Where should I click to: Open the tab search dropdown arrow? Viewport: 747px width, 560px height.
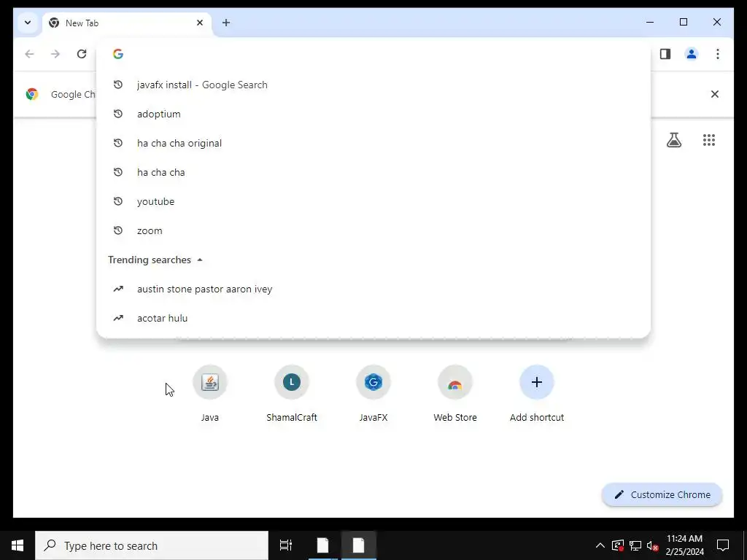pos(28,23)
